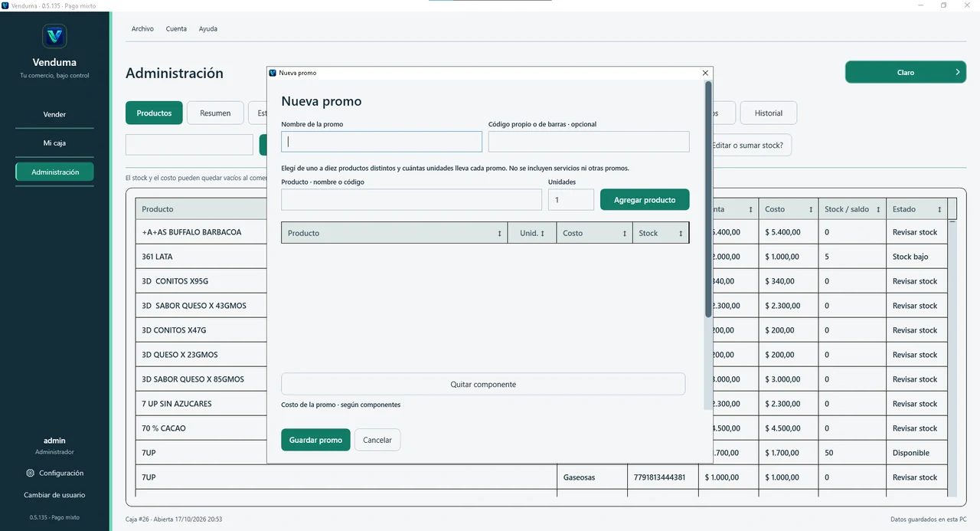This screenshot has height=531, width=980.
Task: Open the Archivo menu
Action: pyautogui.click(x=142, y=28)
